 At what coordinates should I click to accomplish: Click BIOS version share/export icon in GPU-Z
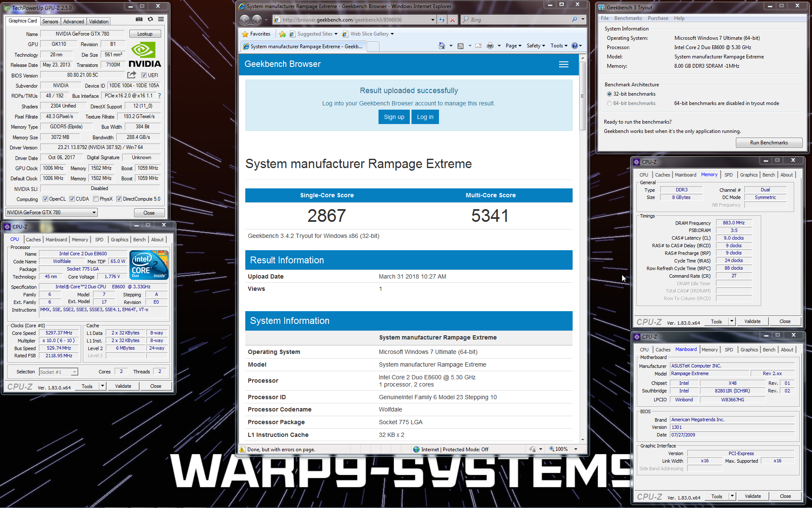click(132, 75)
